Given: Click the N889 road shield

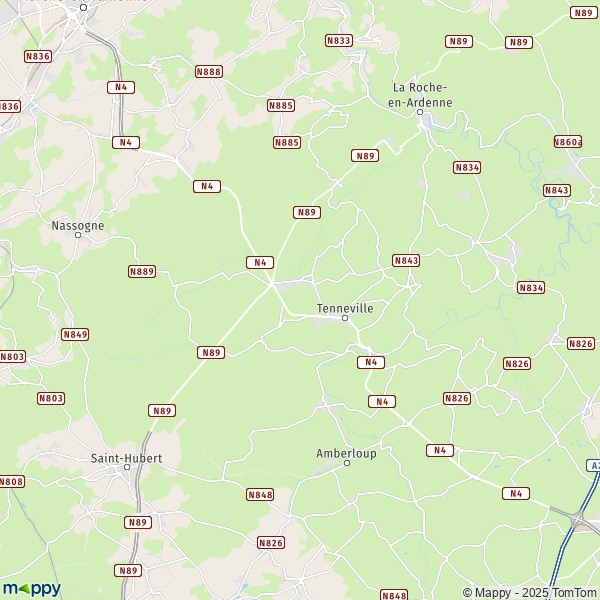Looking at the screenshot, I should coord(142,272).
